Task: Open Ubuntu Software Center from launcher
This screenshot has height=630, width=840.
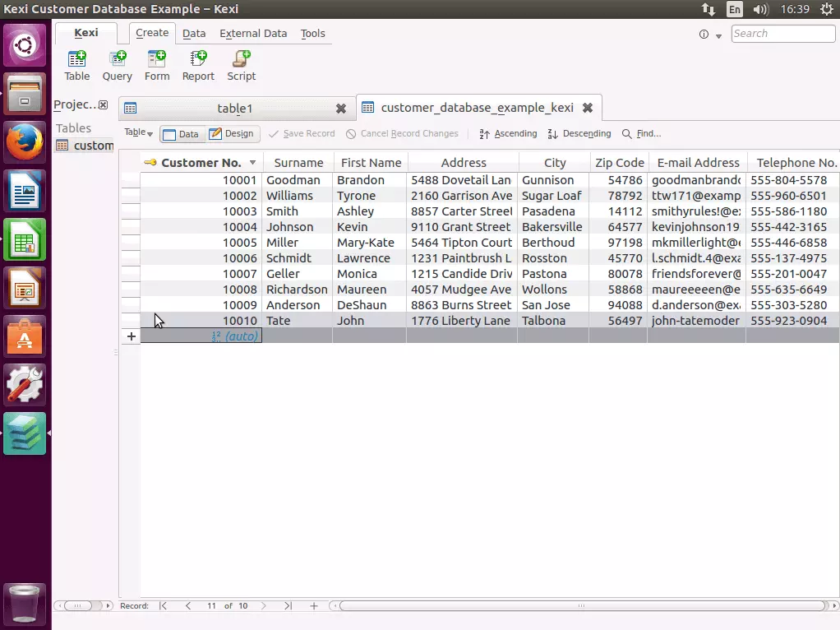Action: pos(25,336)
